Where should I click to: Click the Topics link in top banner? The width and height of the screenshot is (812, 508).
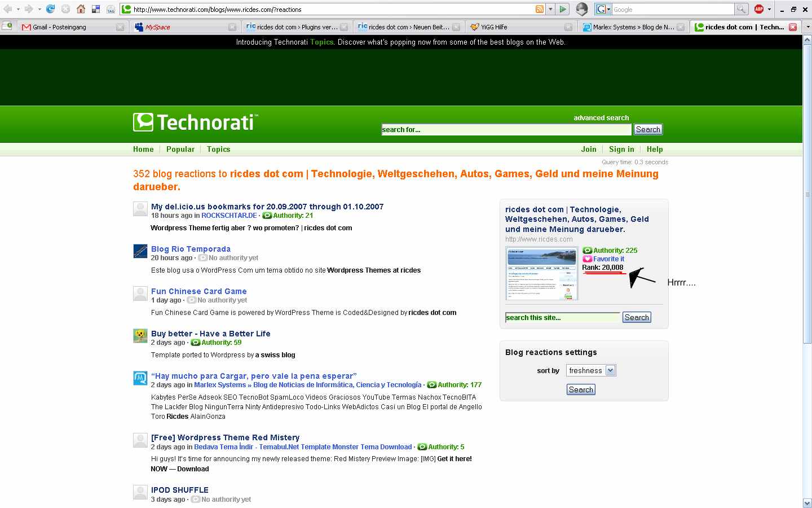click(x=321, y=42)
